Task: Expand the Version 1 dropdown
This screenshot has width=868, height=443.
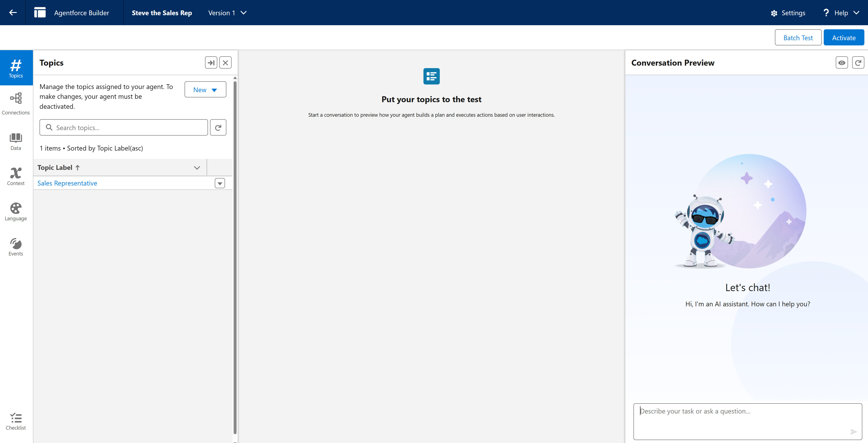Action: coord(228,13)
